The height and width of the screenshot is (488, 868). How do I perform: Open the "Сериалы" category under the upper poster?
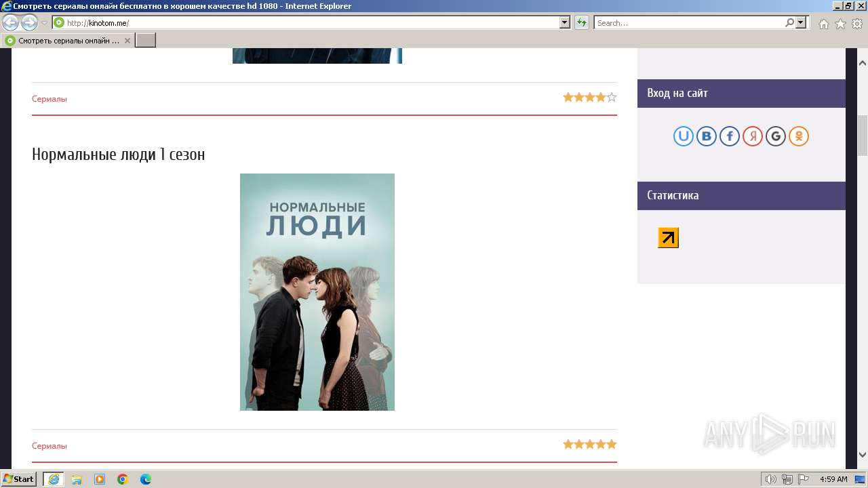(x=49, y=99)
